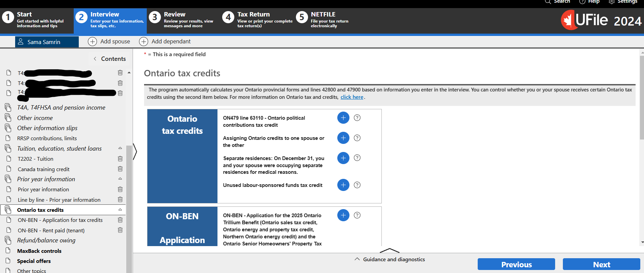Add Ontario political contributions tax credit entry
This screenshot has height=273, width=644.
pyautogui.click(x=343, y=118)
